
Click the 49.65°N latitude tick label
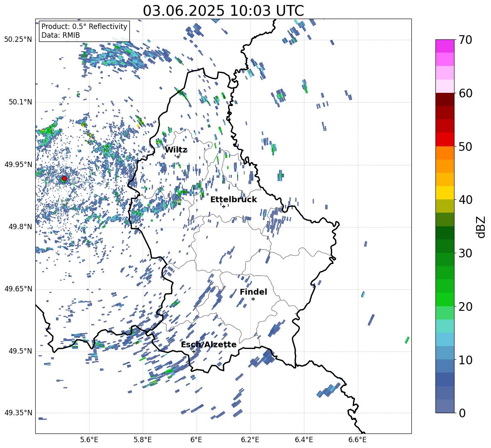point(18,289)
